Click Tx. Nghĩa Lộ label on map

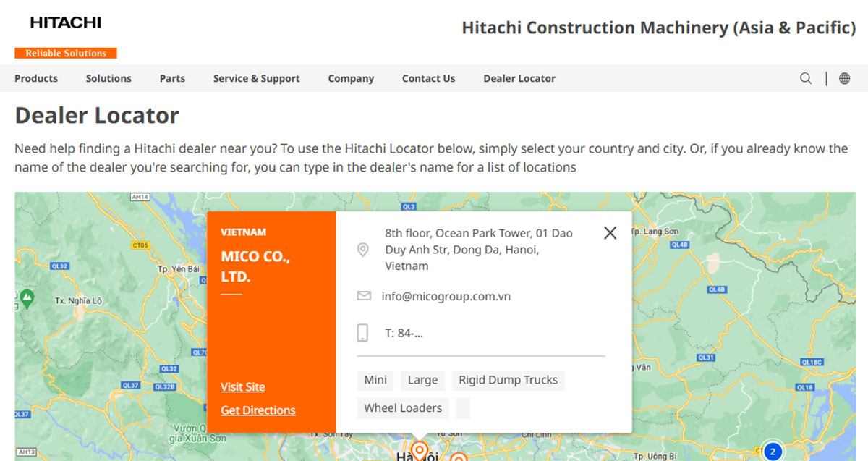[x=78, y=300]
